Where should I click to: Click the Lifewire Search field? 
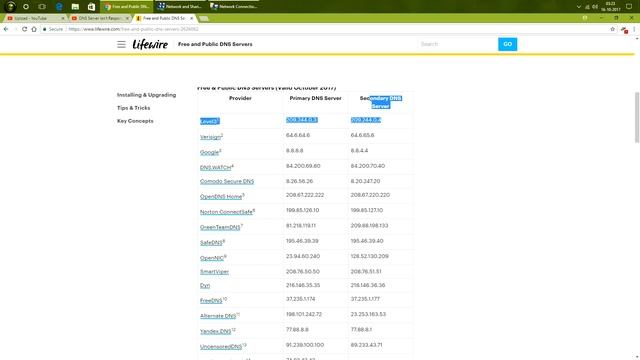click(x=458, y=44)
